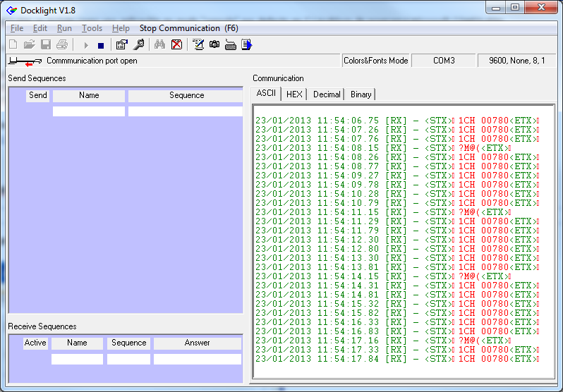Clear communication window with red X icon

coord(176,44)
